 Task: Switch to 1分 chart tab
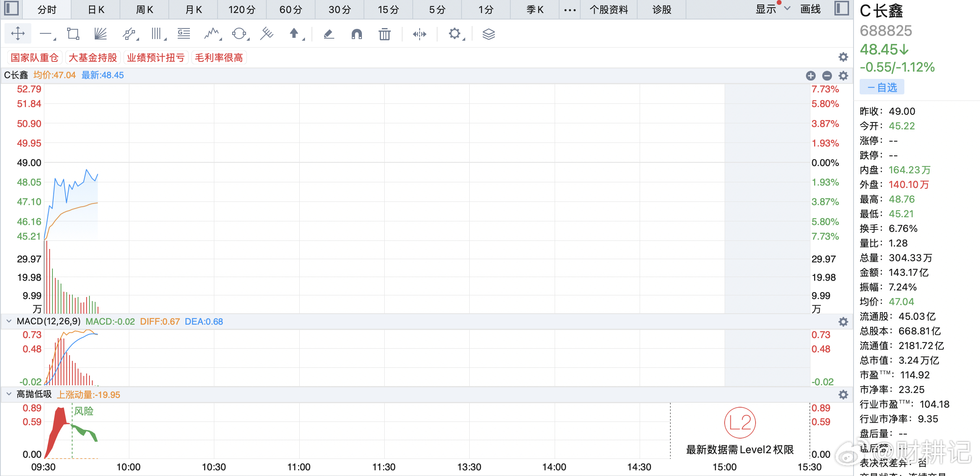tap(486, 10)
